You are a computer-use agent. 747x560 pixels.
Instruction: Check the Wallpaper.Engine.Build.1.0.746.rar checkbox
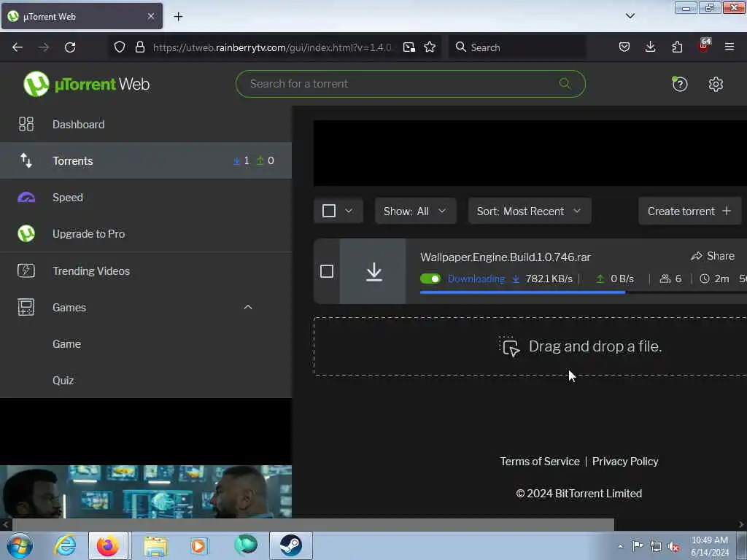(326, 271)
